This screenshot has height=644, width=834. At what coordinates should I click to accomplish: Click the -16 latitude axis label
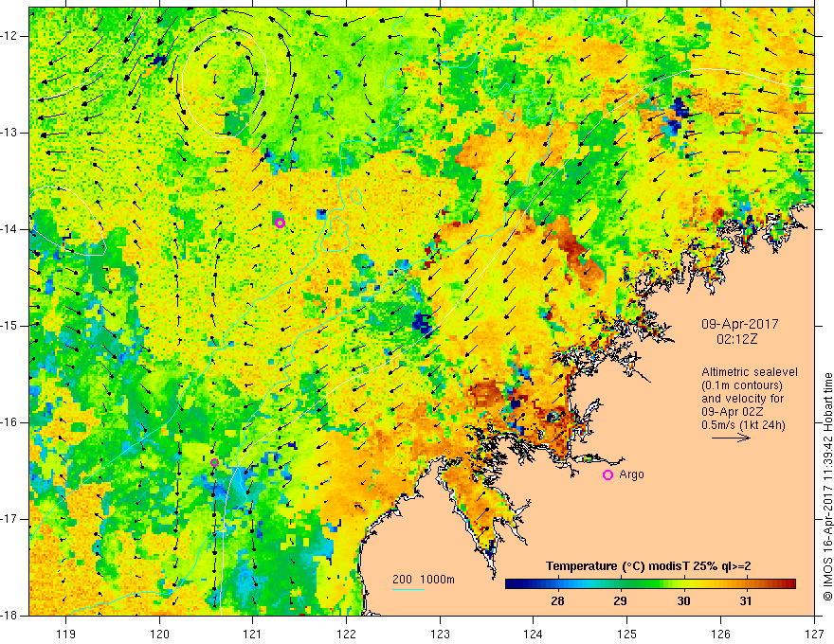[x=9, y=422]
